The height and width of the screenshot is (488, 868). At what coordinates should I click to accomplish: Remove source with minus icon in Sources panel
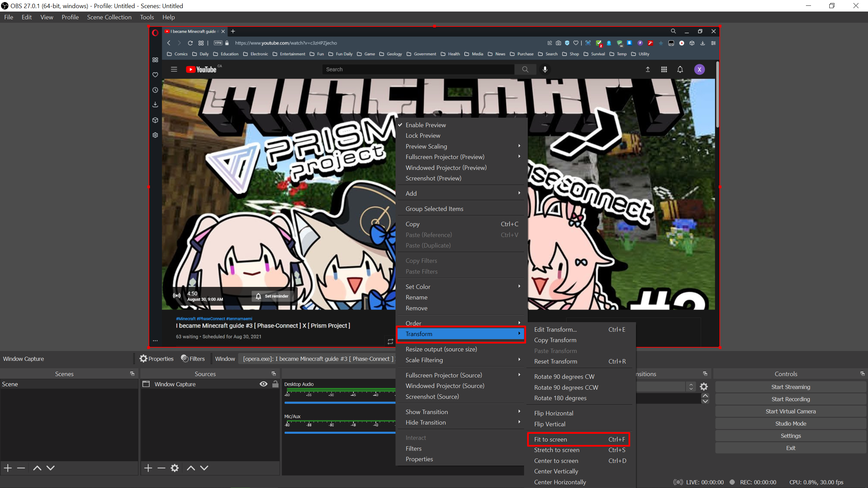pos(161,468)
